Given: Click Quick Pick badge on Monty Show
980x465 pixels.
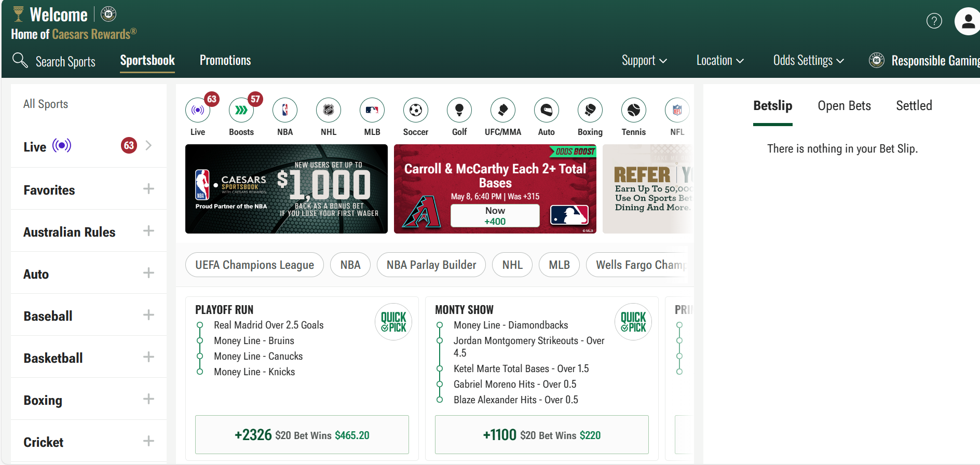Looking at the screenshot, I should point(633,322).
